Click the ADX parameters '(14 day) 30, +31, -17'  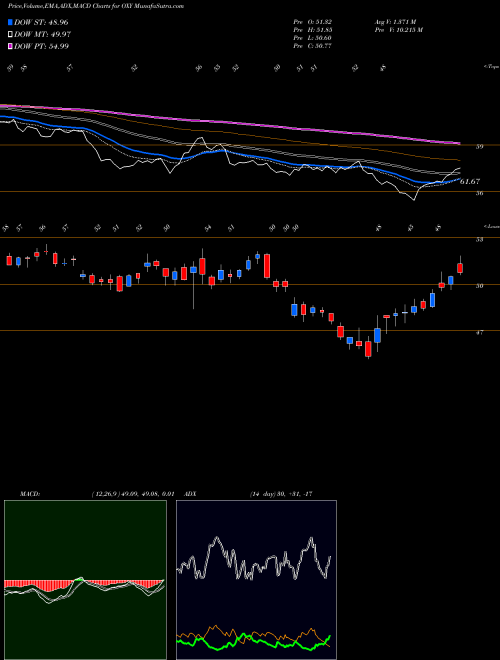click(281, 494)
